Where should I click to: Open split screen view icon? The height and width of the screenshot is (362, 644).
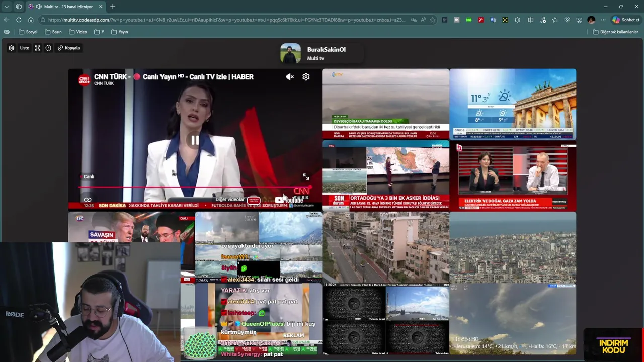tap(531, 20)
